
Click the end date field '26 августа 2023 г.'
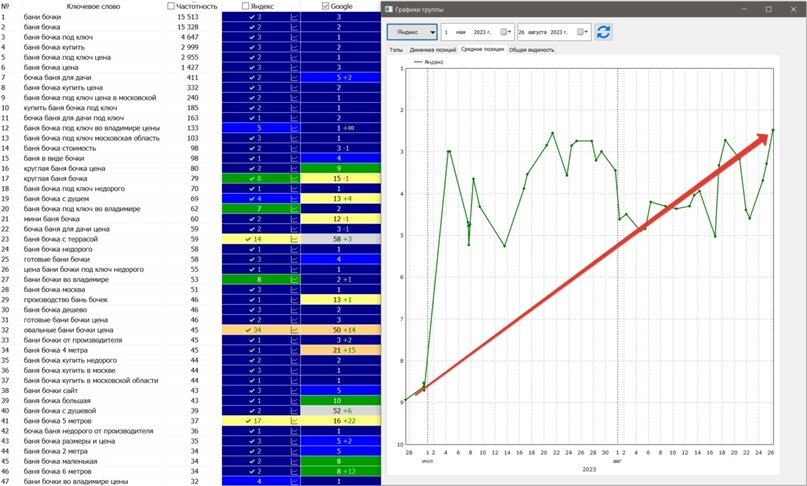(554, 32)
